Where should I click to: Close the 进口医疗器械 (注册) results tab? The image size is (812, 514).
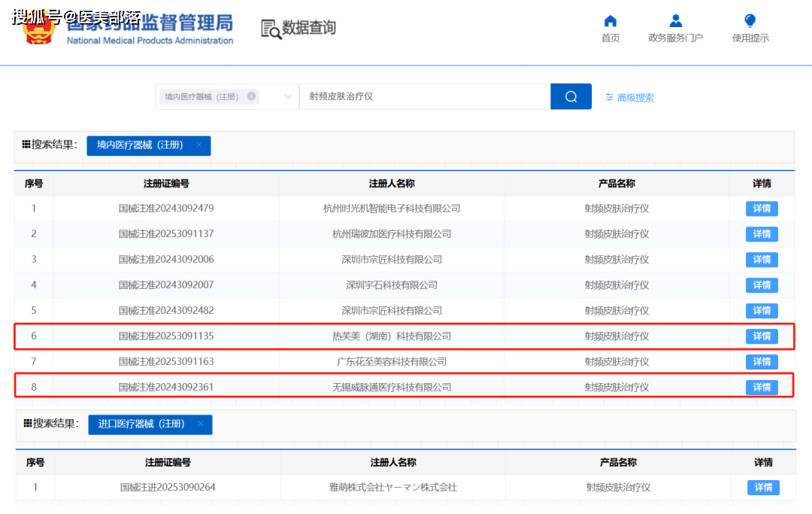point(201,424)
